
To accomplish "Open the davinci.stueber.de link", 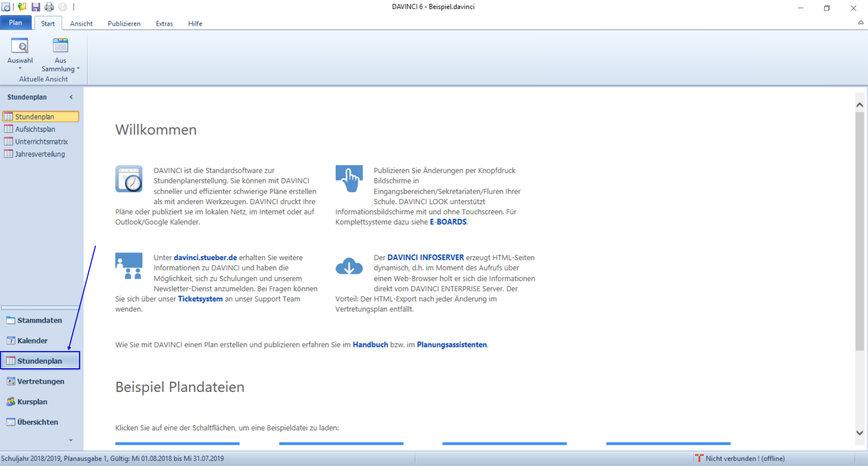I will tap(205, 257).
